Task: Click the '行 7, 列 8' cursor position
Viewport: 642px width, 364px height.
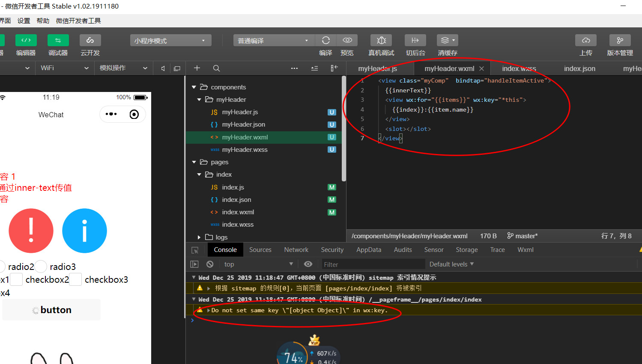Action: 616,236
